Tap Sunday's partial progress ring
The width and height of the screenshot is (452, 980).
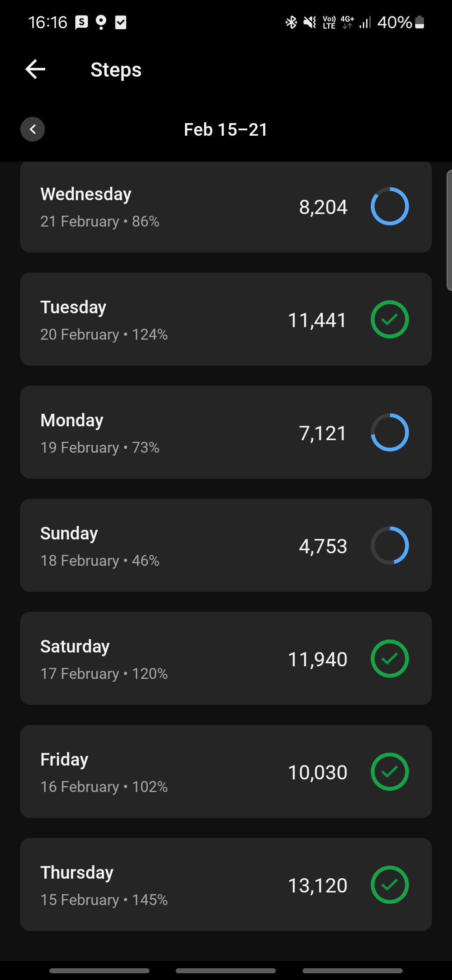coord(389,546)
